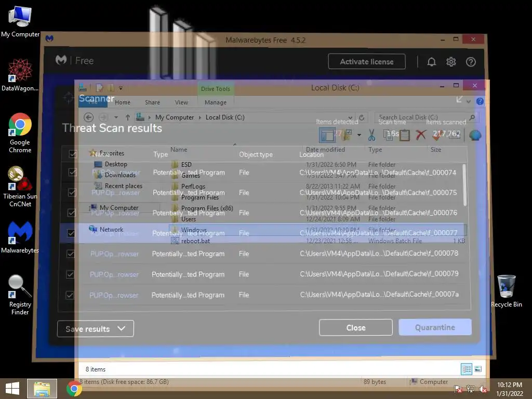Toggle the select-all checkbox in the threat list header
The height and width of the screenshot is (399, 532).
click(73, 154)
